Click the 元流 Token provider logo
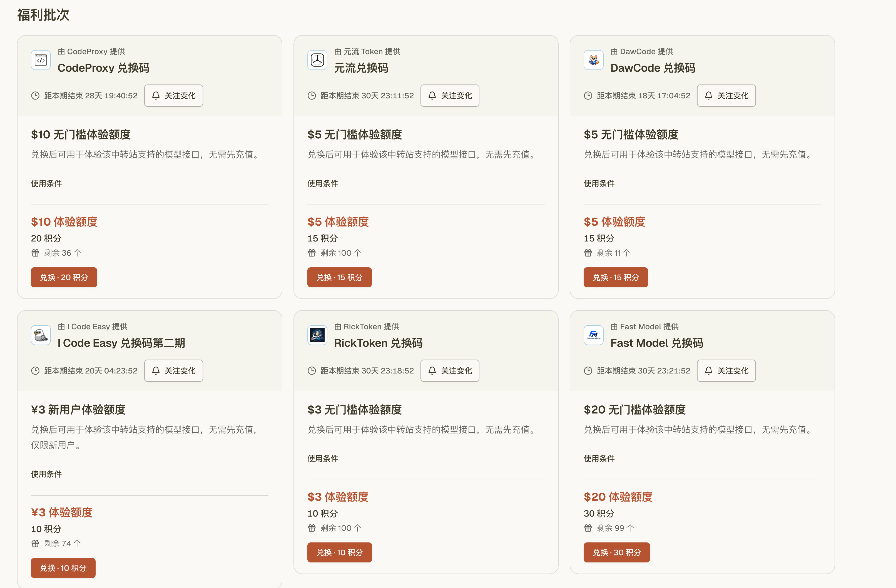896x588 pixels. coord(317,60)
